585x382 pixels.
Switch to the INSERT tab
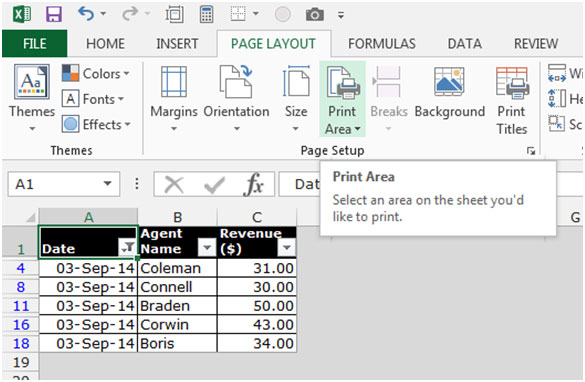coord(177,44)
